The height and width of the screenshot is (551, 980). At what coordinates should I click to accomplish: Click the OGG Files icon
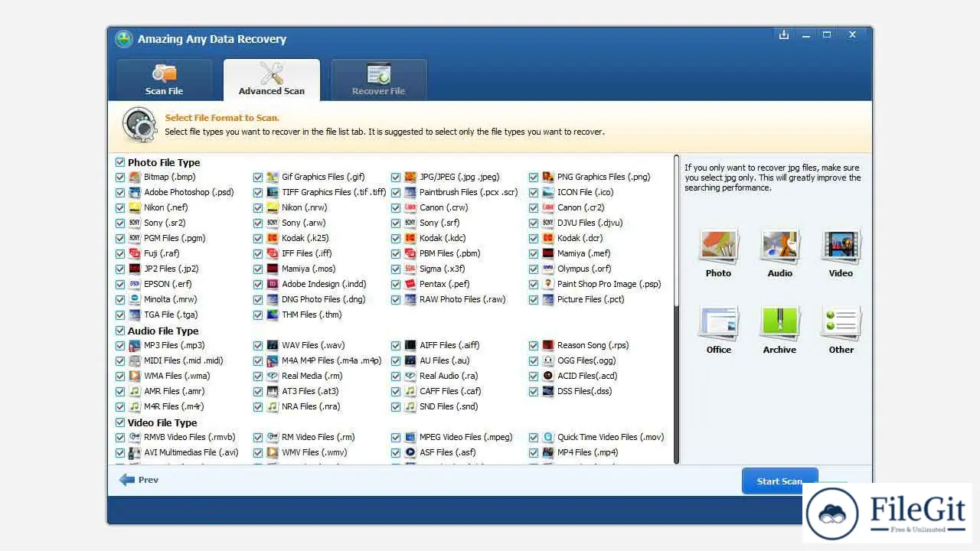coord(548,360)
